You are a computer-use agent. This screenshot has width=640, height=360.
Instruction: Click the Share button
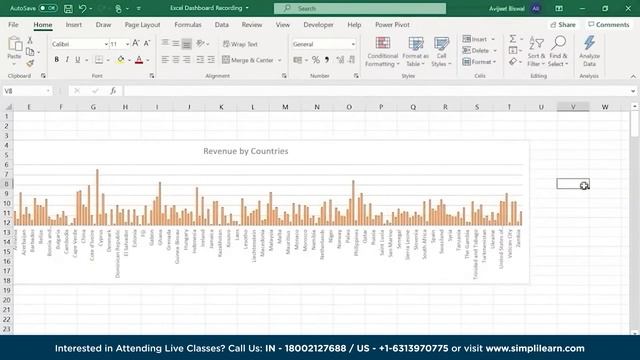click(x=563, y=25)
